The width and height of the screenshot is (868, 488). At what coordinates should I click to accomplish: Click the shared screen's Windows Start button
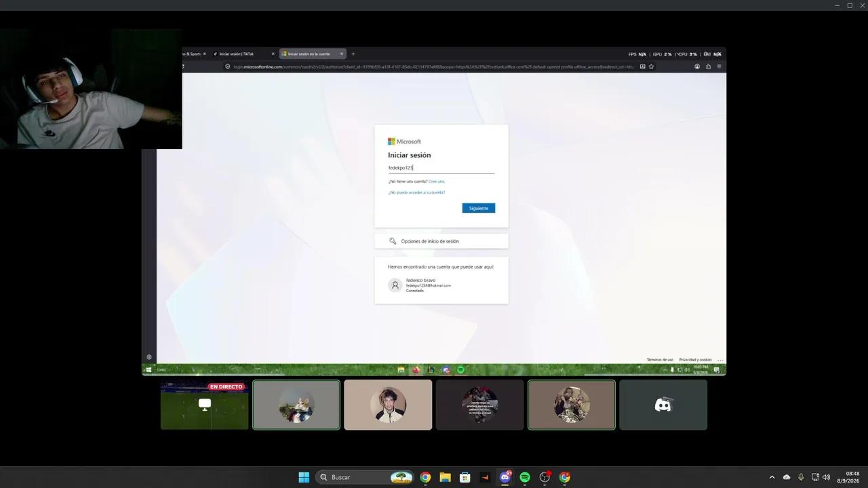tap(149, 370)
